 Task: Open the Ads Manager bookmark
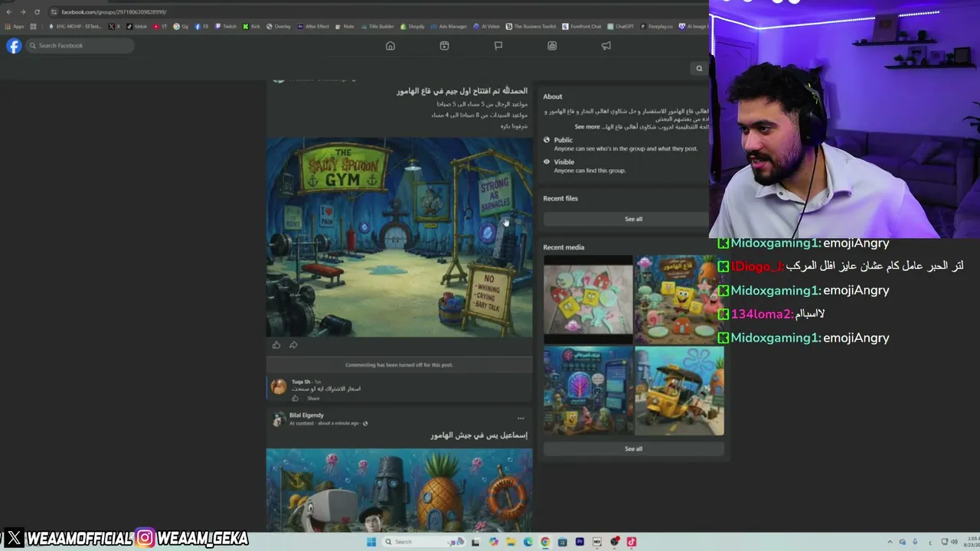[449, 26]
